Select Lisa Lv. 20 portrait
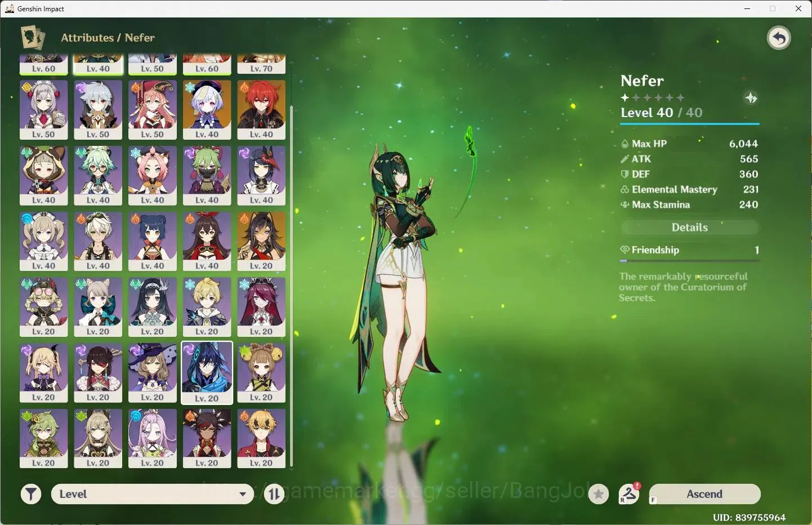 point(153,373)
